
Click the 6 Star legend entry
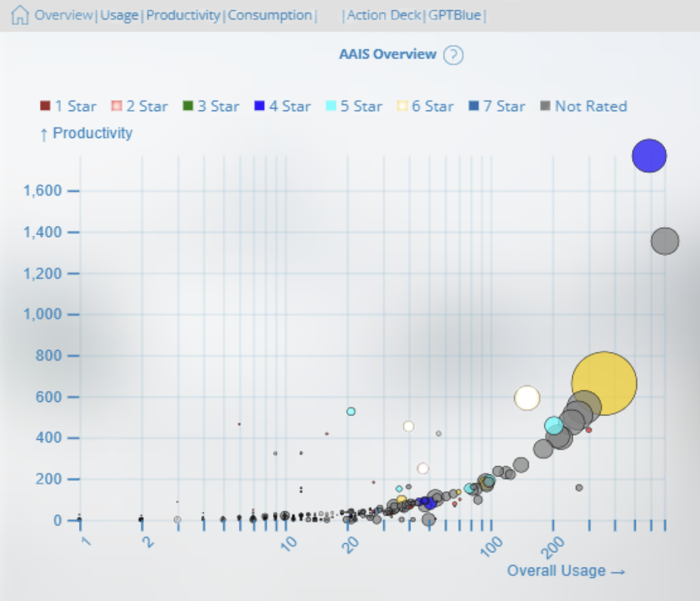(x=425, y=107)
